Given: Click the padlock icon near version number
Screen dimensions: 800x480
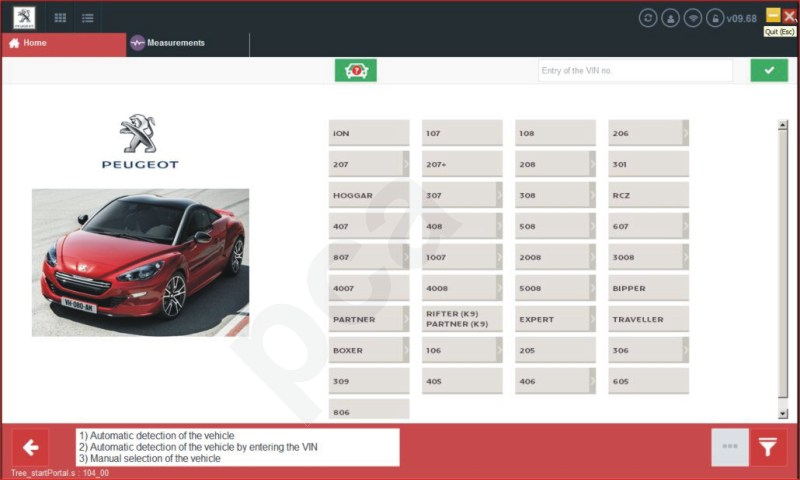Looking at the screenshot, I should [715, 18].
